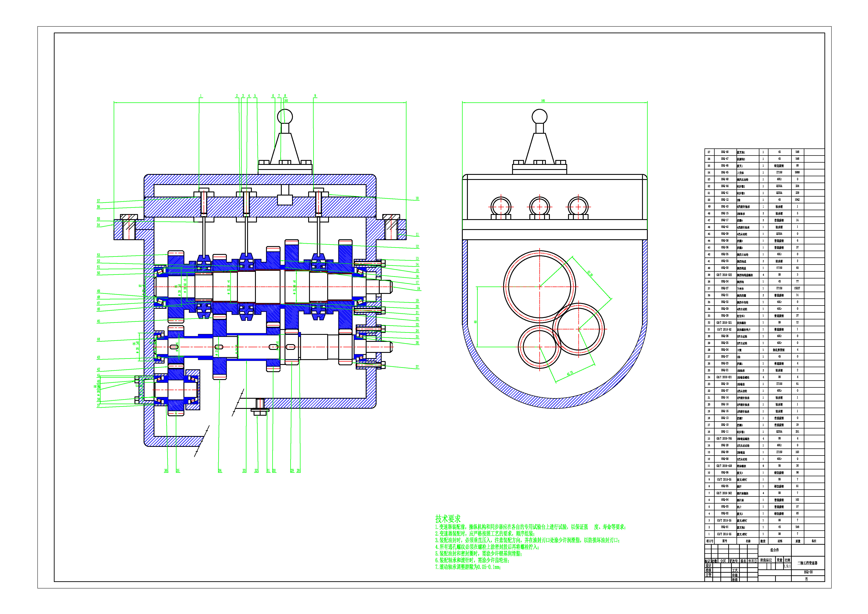The height and width of the screenshot is (614, 868).
Task: Click balloon number 10 on the right of the section view
Action: [x=417, y=198]
